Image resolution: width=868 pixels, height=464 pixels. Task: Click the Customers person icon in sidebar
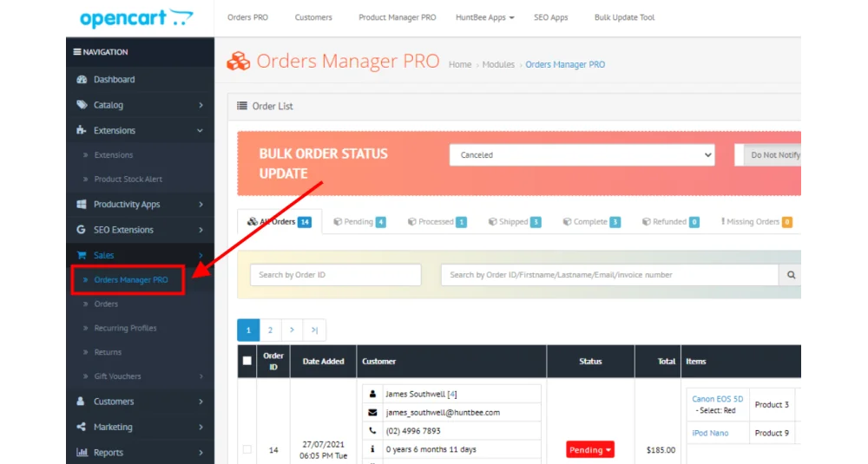pos(81,401)
